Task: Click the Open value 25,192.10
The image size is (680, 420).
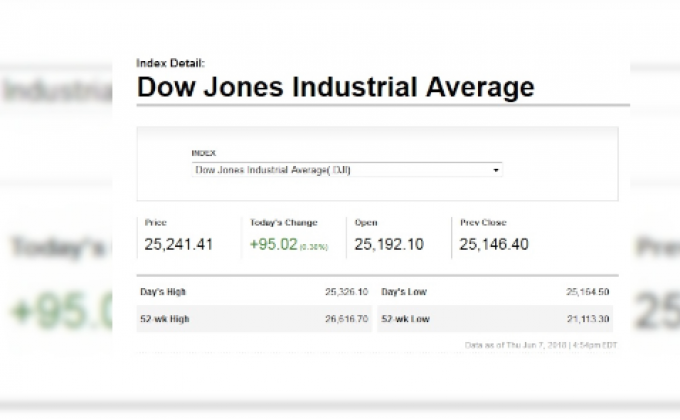Action: click(389, 244)
